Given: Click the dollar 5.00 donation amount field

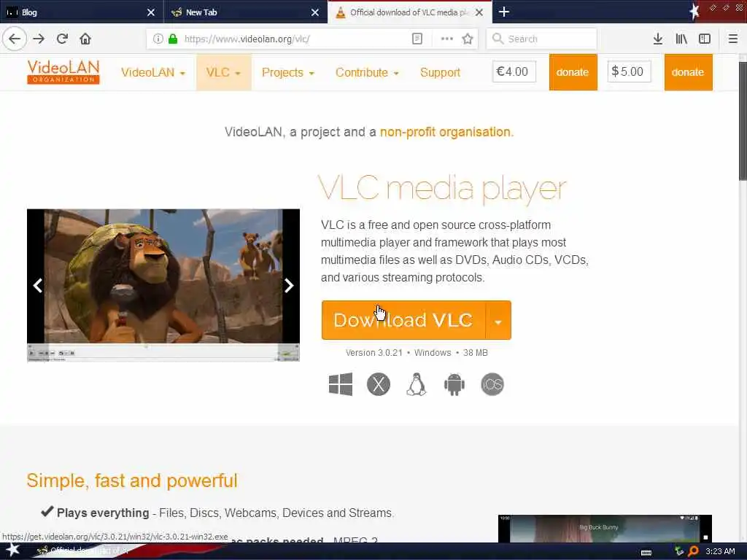Looking at the screenshot, I should [629, 71].
